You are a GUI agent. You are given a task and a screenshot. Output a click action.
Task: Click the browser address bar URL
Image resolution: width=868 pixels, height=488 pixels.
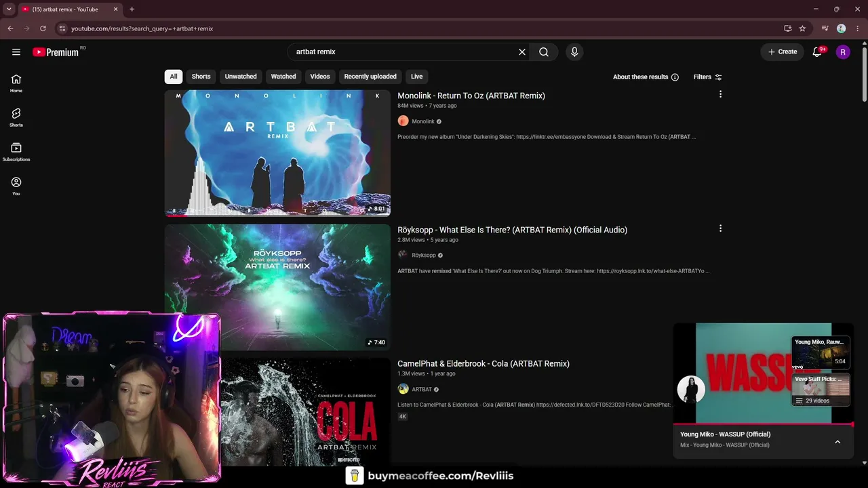(x=142, y=28)
